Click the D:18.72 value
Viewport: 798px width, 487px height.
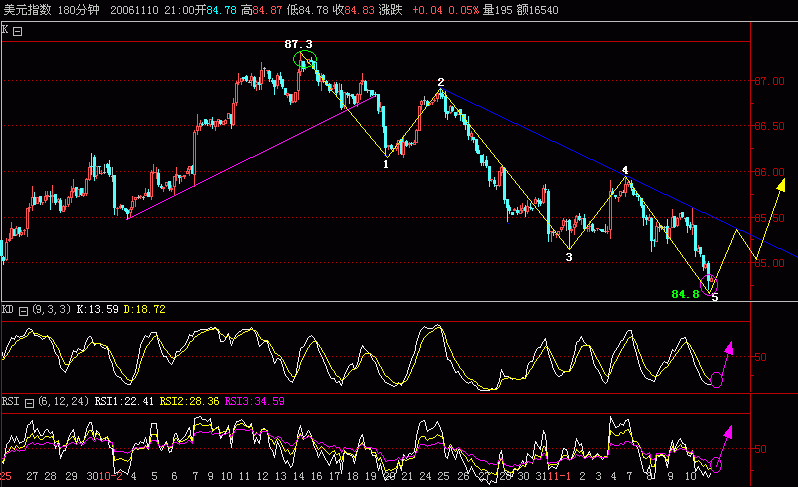pos(145,309)
